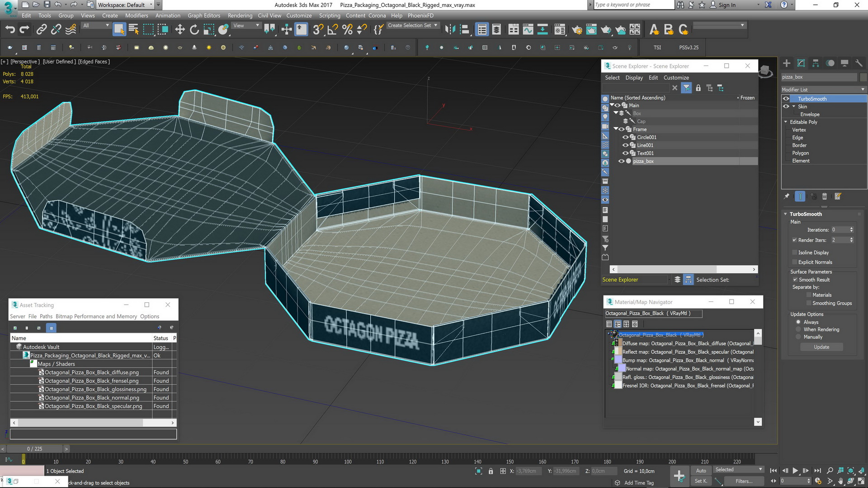Collapse the Frame group in Scene Explorer
Viewport: 868px width, 488px height.
pos(616,129)
